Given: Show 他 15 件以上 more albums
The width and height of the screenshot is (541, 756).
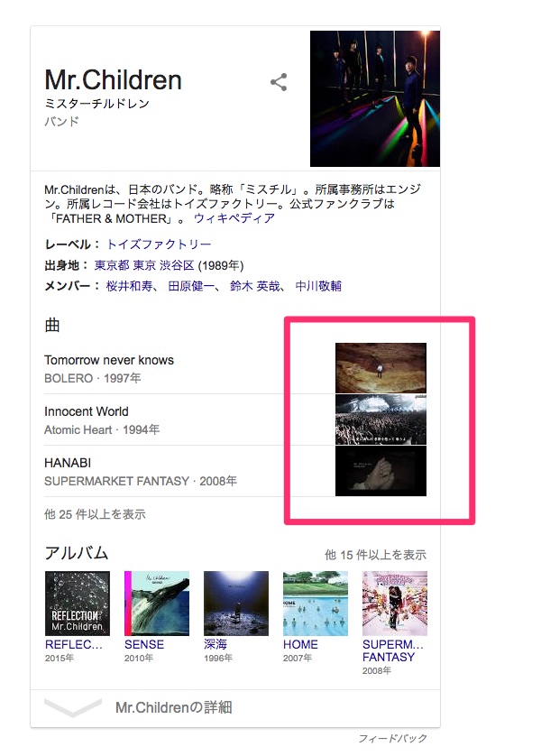Looking at the screenshot, I should point(375,555).
